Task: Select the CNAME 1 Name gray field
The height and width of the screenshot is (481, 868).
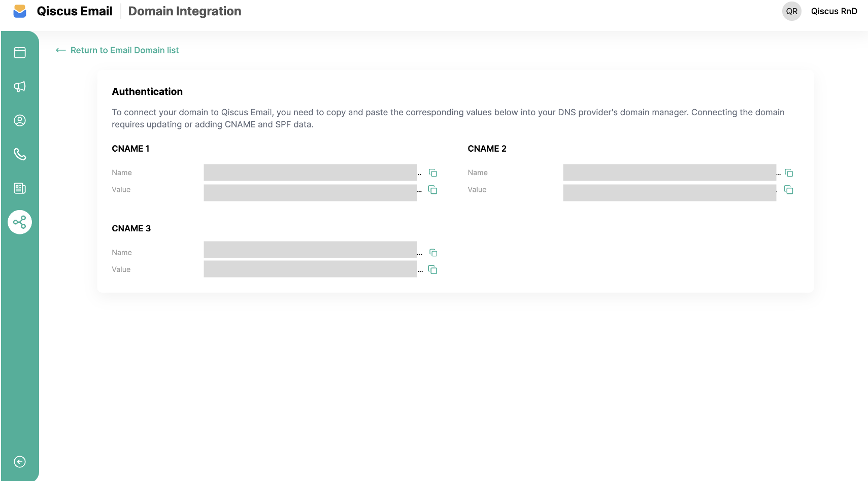Action: coord(310,173)
